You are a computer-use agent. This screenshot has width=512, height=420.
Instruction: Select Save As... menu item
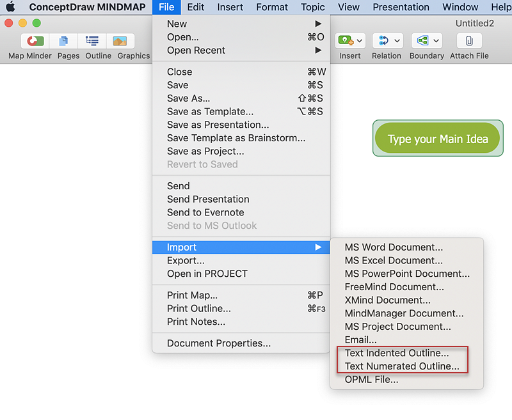[241, 98]
